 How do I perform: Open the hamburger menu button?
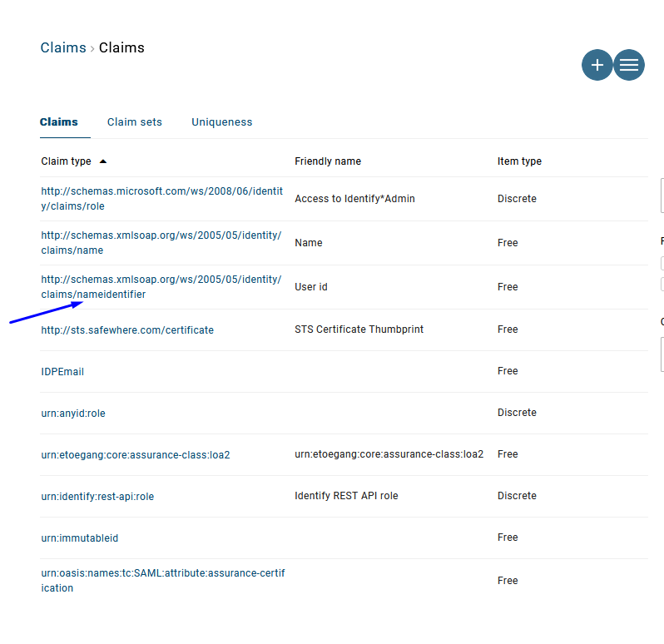[x=629, y=65]
